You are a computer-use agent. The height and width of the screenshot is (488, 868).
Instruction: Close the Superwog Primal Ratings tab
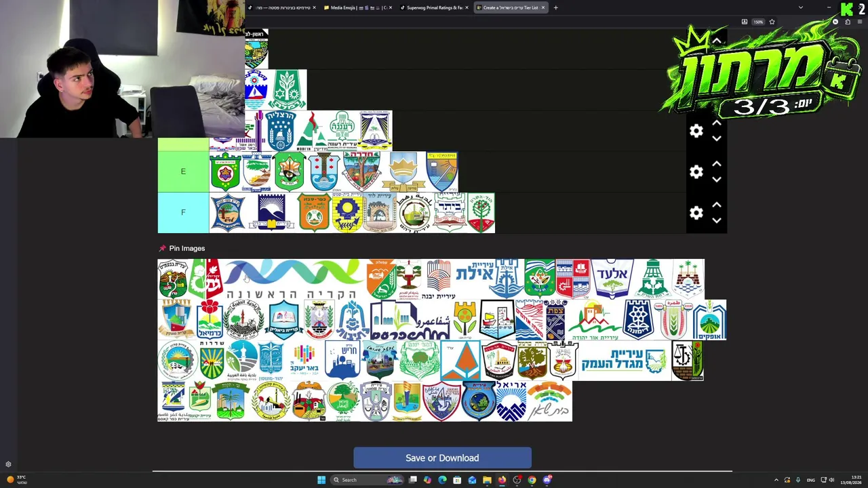pos(467,7)
